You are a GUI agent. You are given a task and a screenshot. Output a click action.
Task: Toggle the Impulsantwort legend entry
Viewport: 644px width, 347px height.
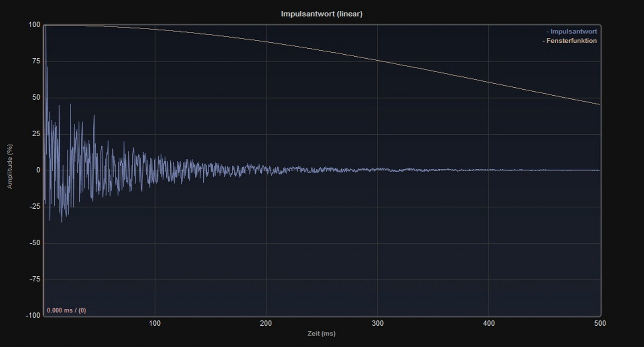(573, 31)
